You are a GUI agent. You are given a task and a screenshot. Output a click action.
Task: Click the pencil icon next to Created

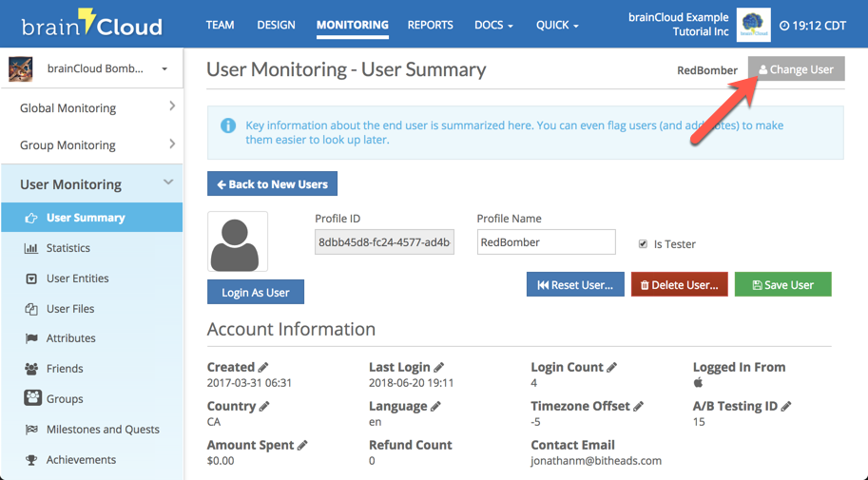tap(263, 368)
